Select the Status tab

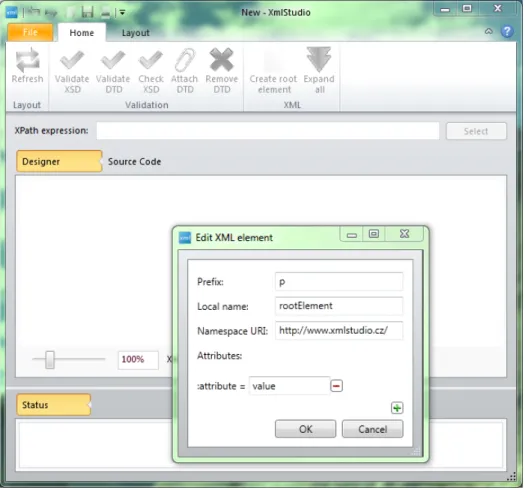(x=54, y=406)
